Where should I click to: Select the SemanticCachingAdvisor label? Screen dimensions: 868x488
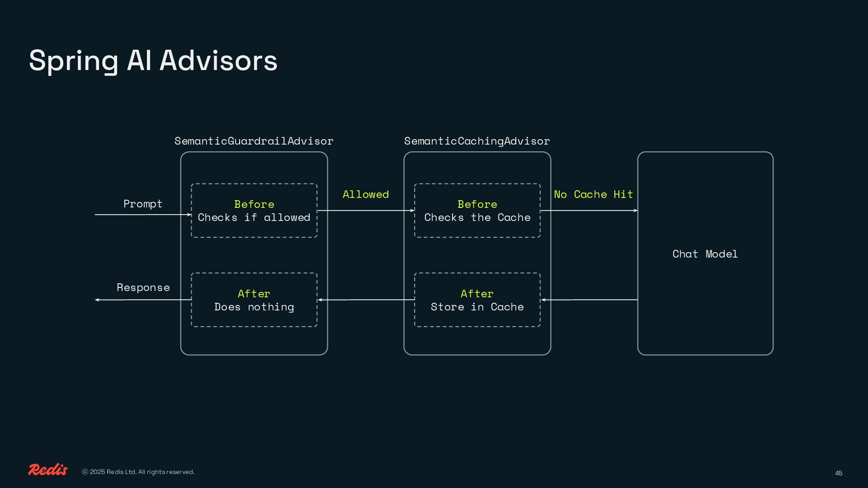pos(477,141)
